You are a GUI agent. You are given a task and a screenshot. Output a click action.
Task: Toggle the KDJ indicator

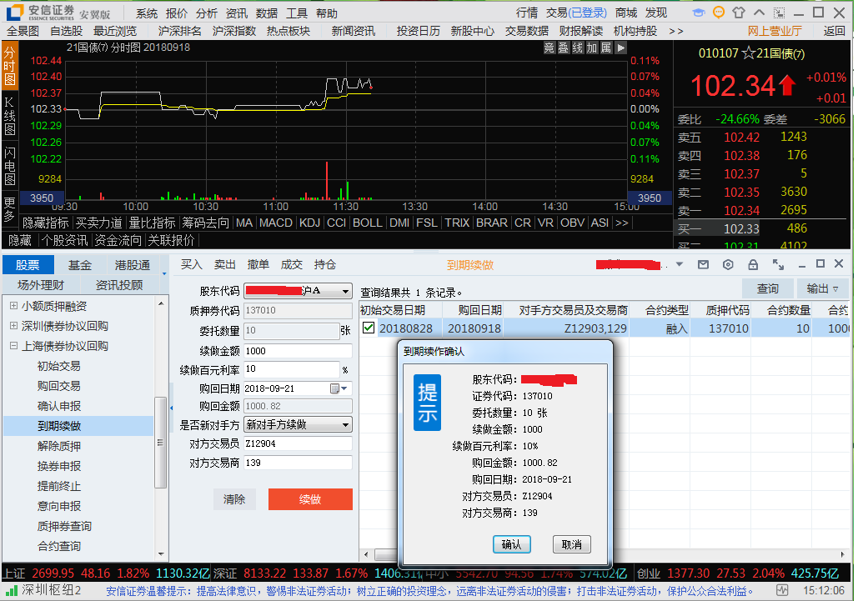click(310, 223)
